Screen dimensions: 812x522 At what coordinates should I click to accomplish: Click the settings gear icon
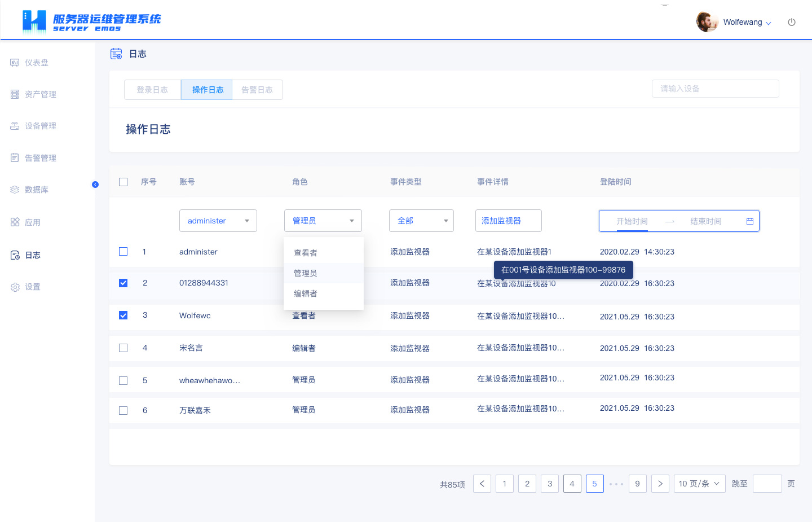coord(15,287)
